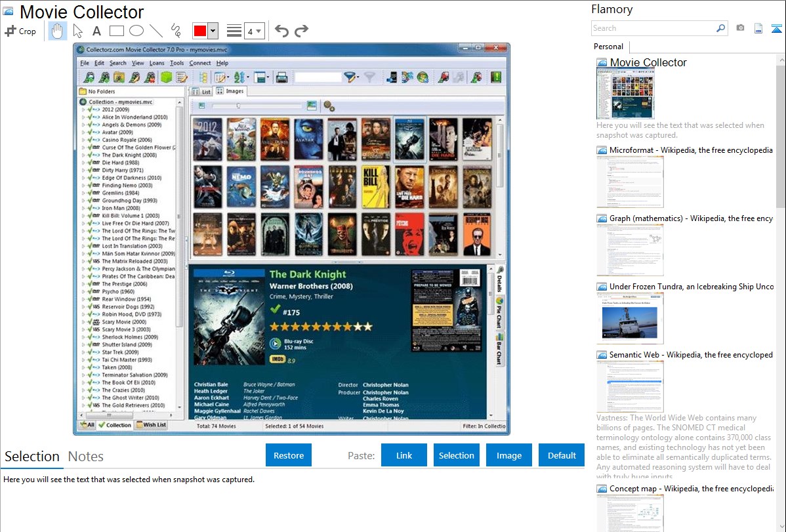This screenshot has height=532, width=786.
Task: Click the camera snapshot capture icon
Action: tap(740, 28)
